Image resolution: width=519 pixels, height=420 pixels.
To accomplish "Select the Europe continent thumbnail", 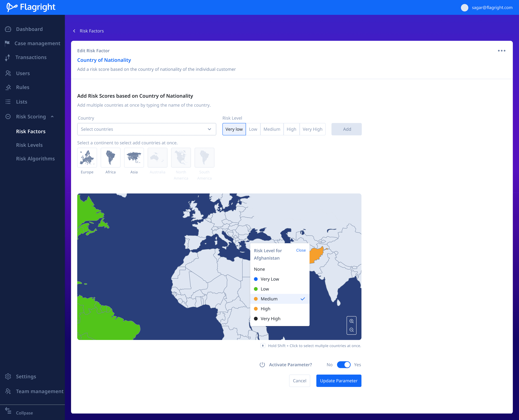I will (87, 158).
